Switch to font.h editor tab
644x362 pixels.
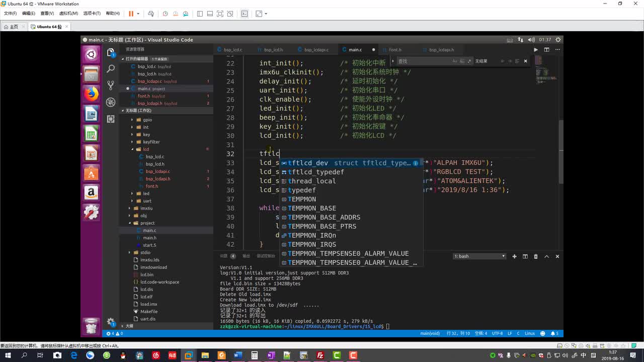click(395, 50)
